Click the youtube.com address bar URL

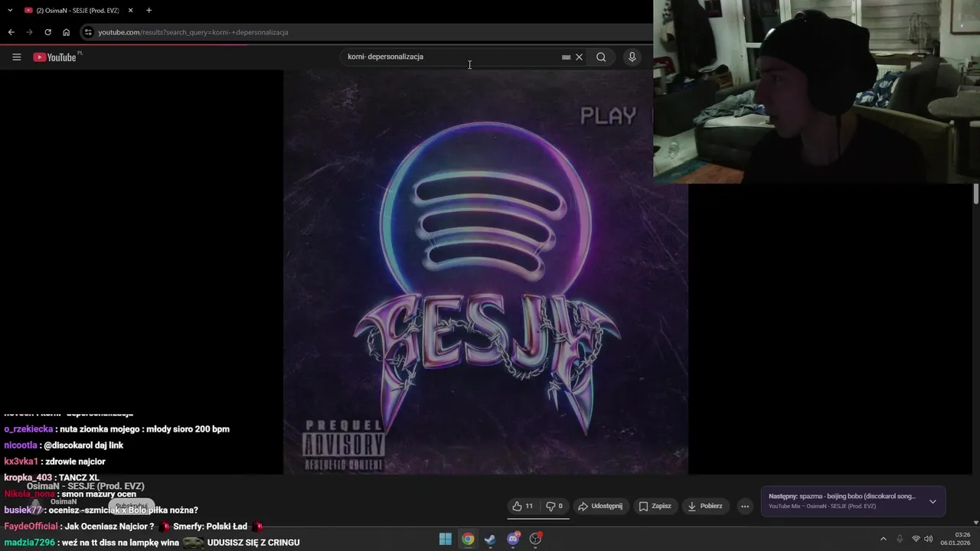[193, 32]
